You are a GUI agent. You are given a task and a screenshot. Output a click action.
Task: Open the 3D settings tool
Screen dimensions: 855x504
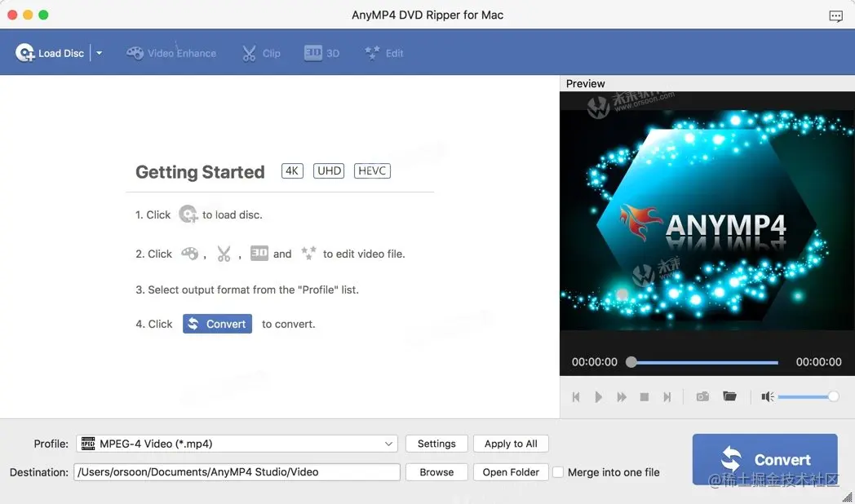(x=321, y=53)
